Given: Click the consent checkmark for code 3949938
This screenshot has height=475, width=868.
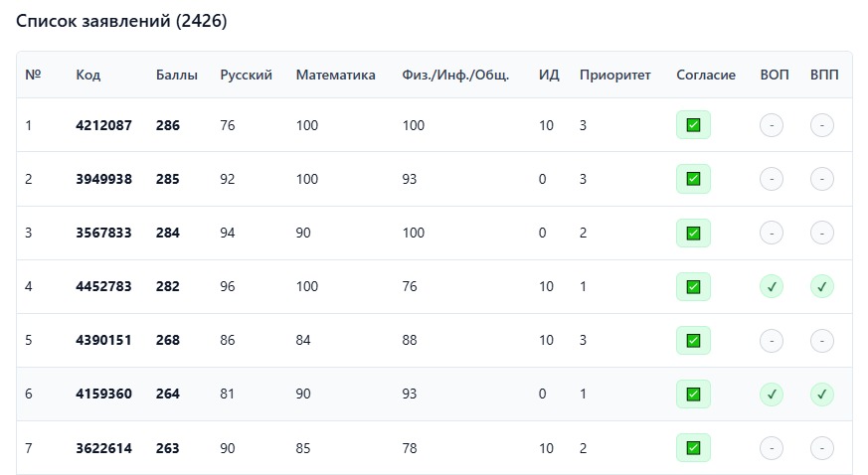Looking at the screenshot, I should 693,179.
